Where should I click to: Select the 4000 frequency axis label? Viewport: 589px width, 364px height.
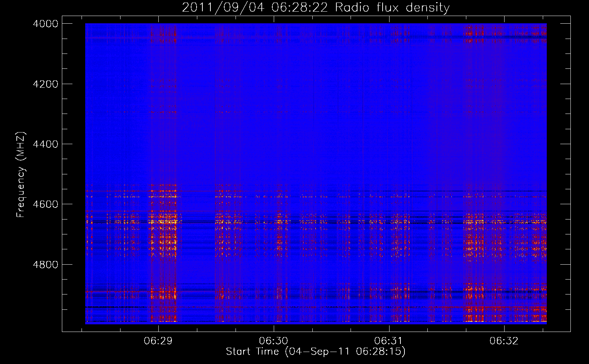click(x=46, y=24)
